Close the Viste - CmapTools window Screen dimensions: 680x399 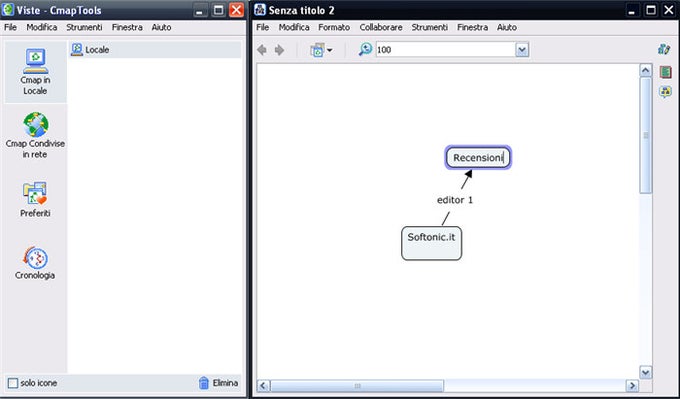pyautogui.click(x=236, y=10)
